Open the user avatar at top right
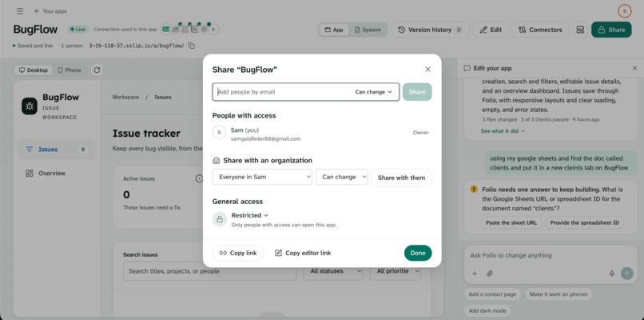This screenshot has height=320, width=644. click(624, 11)
